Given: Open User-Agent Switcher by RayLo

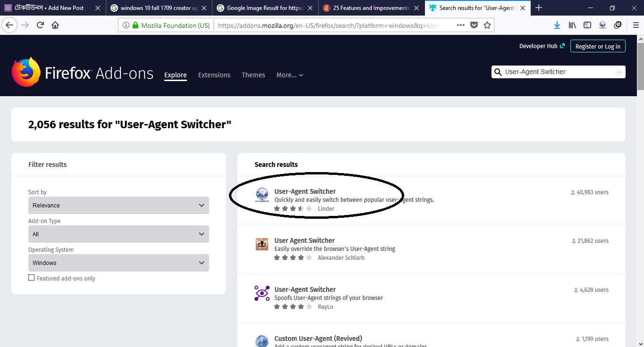Looking at the screenshot, I should tap(305, 289).
